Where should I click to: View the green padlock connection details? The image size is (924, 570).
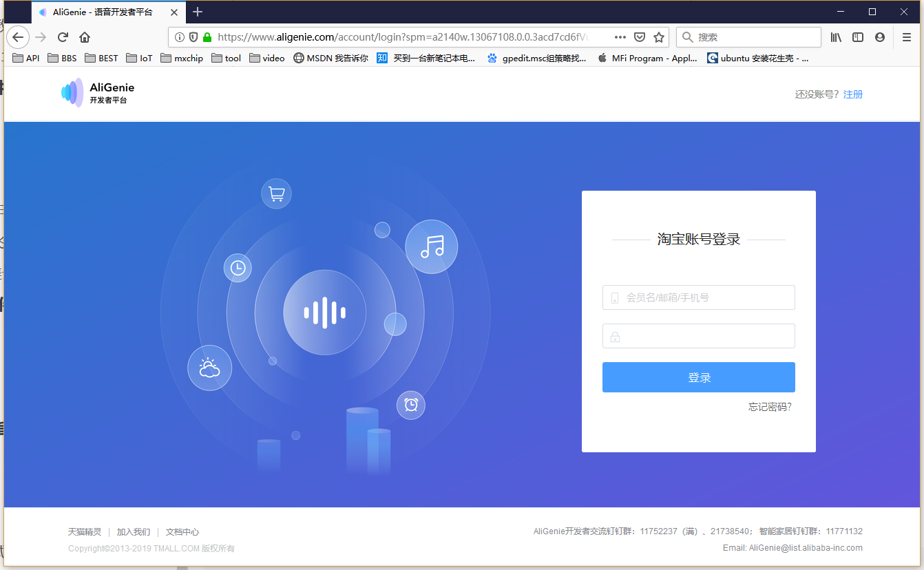click(x=207, y=37)
